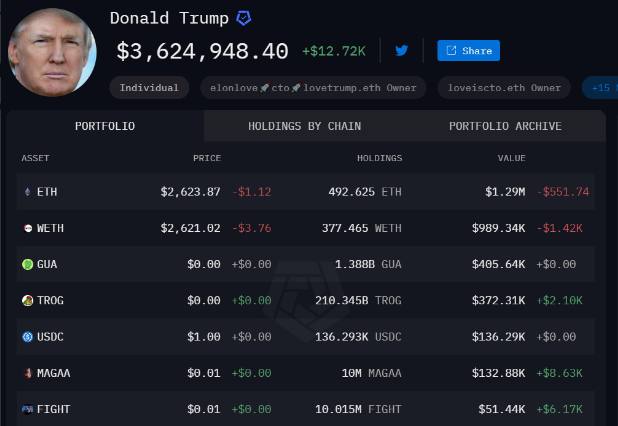Click the profile avatar picture

point(52,52)
